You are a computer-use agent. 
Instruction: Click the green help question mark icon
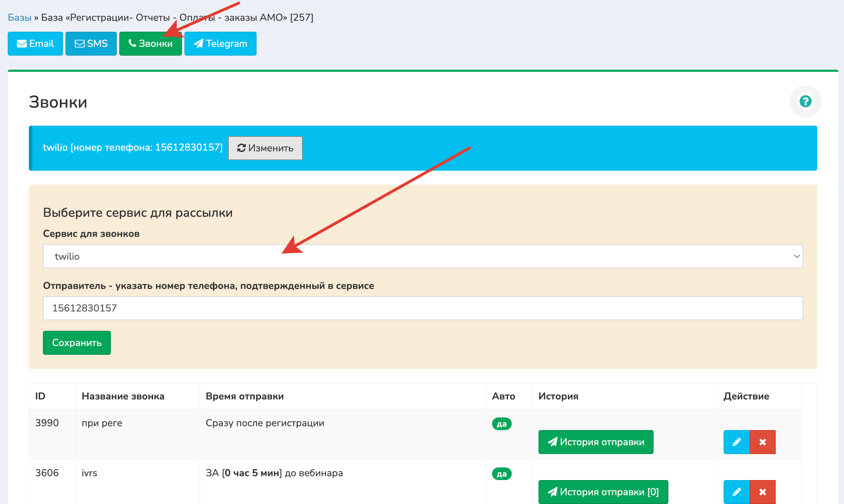click(x=805, y=101)
